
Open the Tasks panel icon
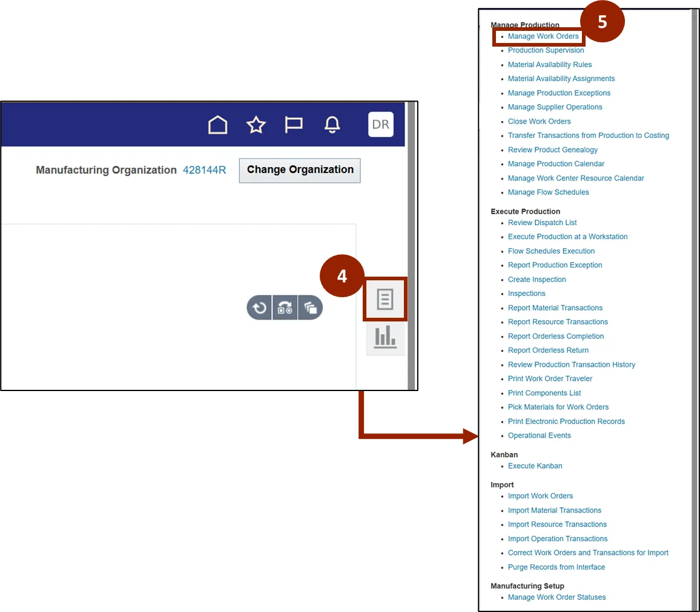385,299
